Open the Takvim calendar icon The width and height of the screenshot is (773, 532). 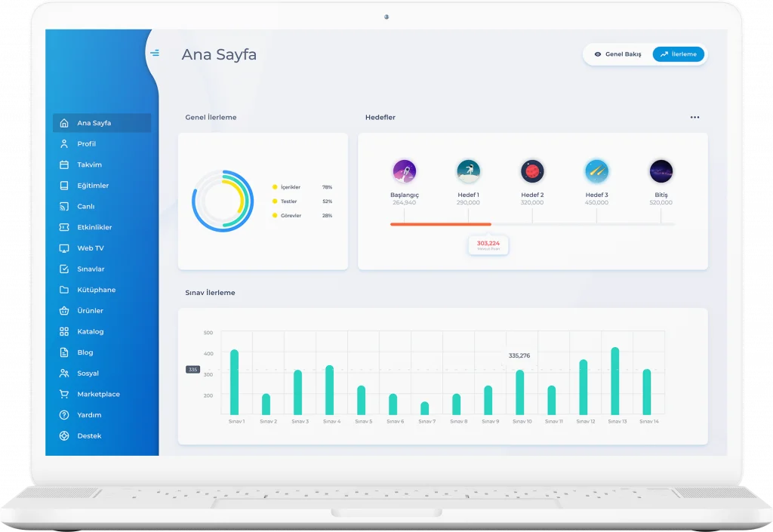[x=64, y=165]
